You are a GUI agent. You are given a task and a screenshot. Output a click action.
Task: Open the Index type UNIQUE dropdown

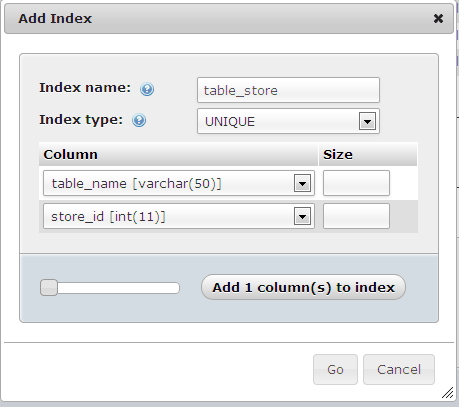coord(288,121)
